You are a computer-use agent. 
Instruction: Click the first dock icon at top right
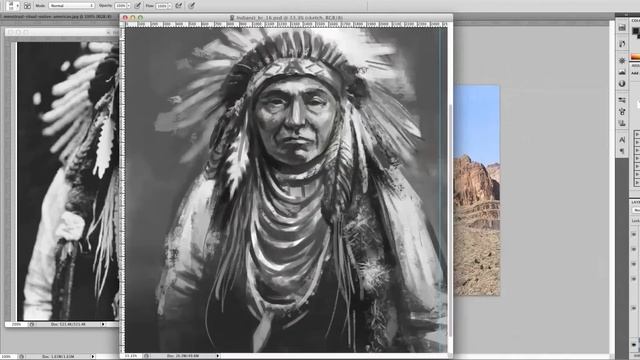pyautogui.click(x=622, y=28)
